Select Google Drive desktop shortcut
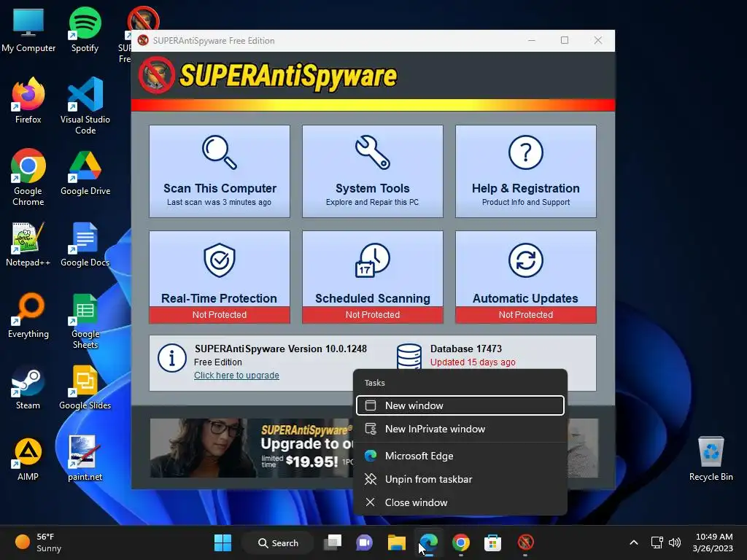 pyautogui.click(x=85, y=172)
